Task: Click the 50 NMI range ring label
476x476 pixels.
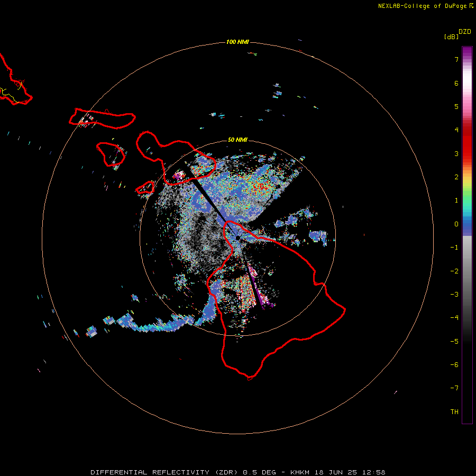Action: coord(237,140)
